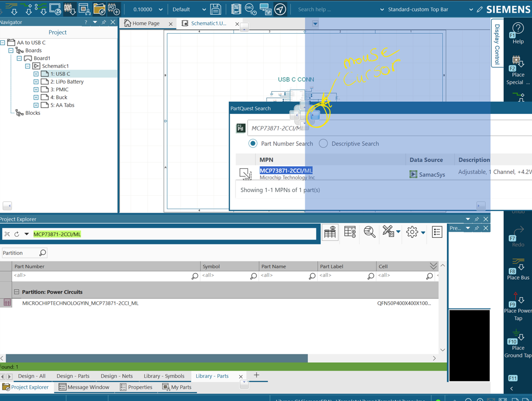Collapse the AA to USB C project node
This screenshot has height=401, width=532.
(3, 42)
